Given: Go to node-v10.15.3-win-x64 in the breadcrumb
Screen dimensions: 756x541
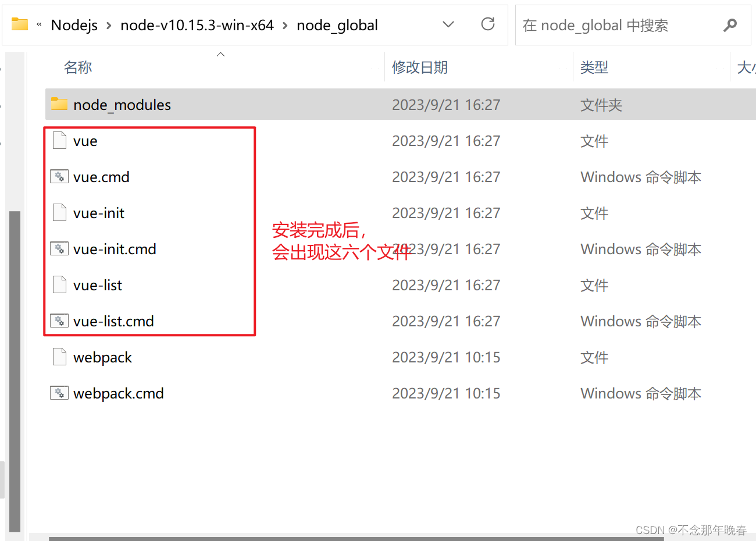Looking at the screenshot, I should coord(197,25).
